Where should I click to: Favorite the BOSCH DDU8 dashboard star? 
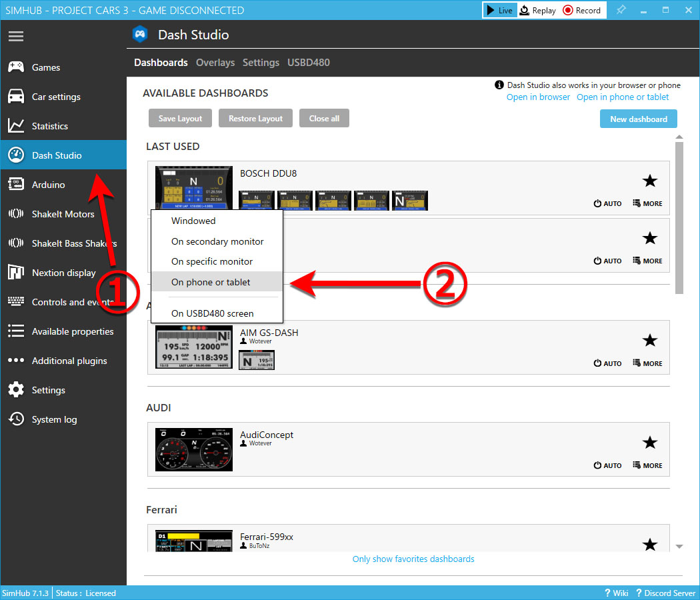649,181
